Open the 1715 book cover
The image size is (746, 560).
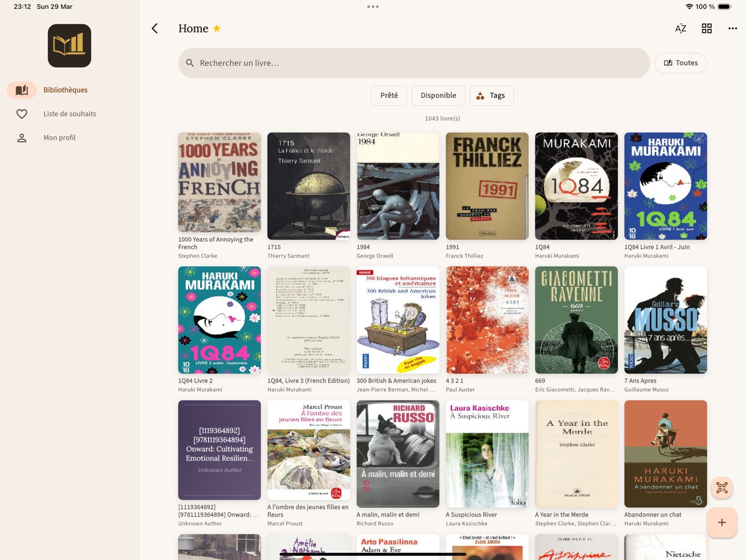(309, 186)
